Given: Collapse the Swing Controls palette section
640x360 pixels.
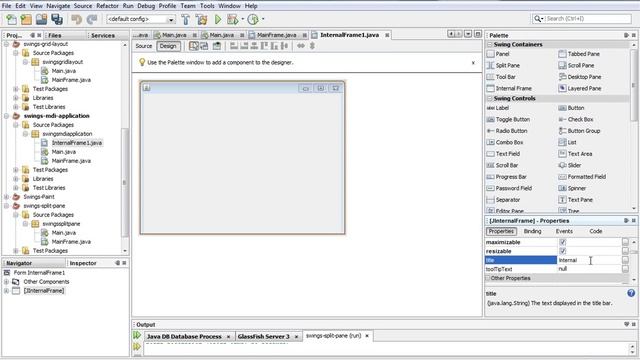Looking at the screenshot, I should tap(489, 98).
